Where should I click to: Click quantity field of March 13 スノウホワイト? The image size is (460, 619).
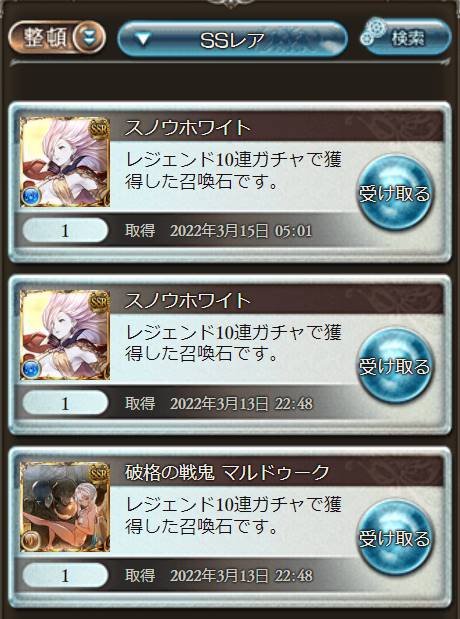point(65,403)
